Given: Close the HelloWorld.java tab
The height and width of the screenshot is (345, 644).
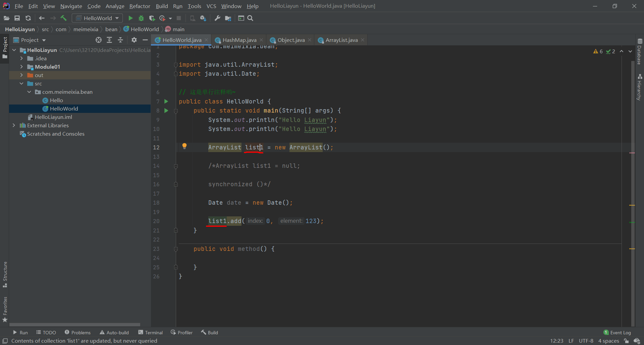Looking at the screenshot, I should coord(206,40).
